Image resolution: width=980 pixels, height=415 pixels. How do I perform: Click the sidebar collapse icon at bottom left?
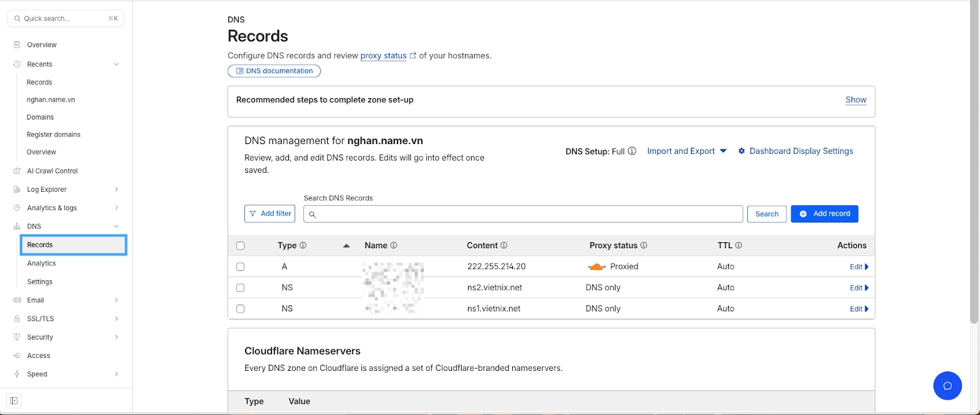(13, 401)
